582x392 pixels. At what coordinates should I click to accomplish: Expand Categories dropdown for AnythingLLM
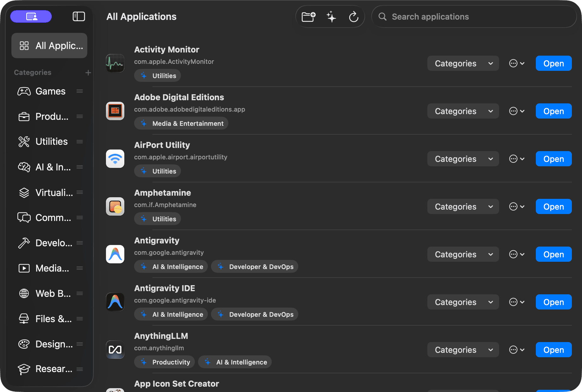coord(463,350)
